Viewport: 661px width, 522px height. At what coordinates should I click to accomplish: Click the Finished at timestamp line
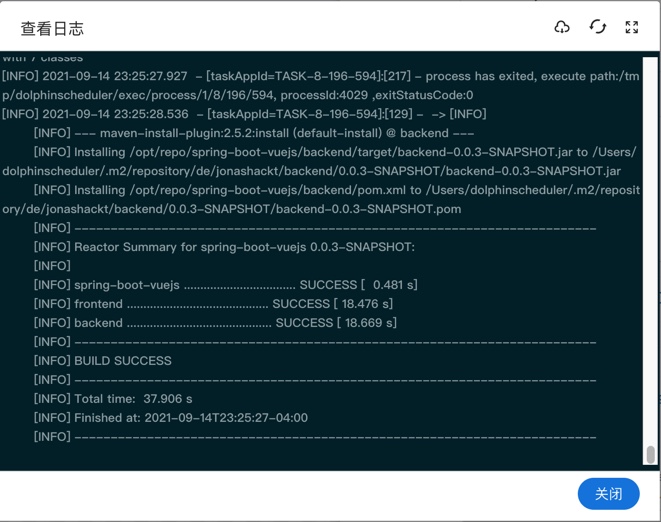170,418
